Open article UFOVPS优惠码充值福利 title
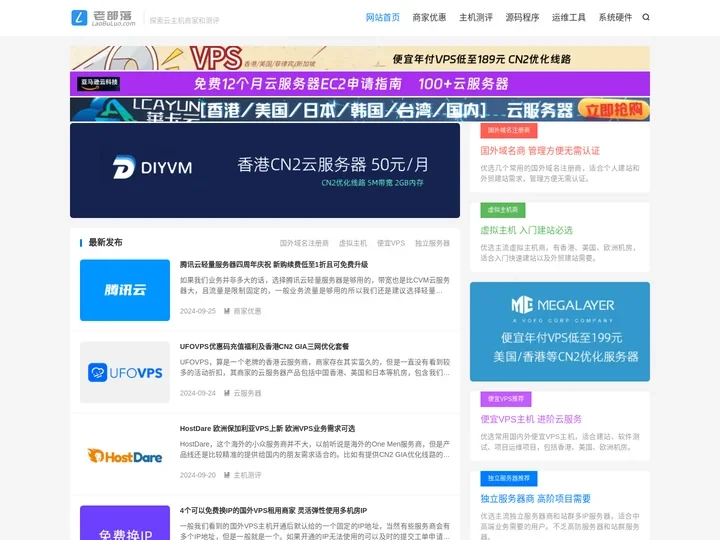Screen dimensions: 720x540 point(264,346)
